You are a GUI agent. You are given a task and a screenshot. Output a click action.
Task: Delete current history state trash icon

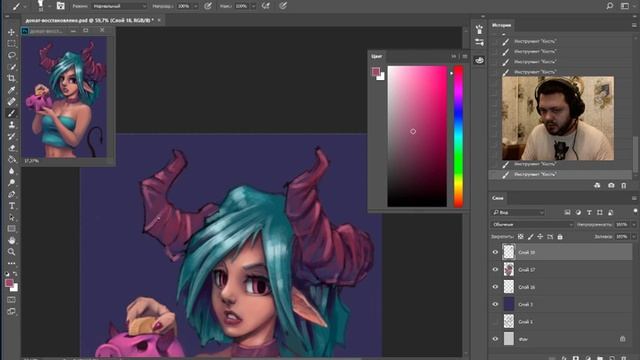coord(624,185)
